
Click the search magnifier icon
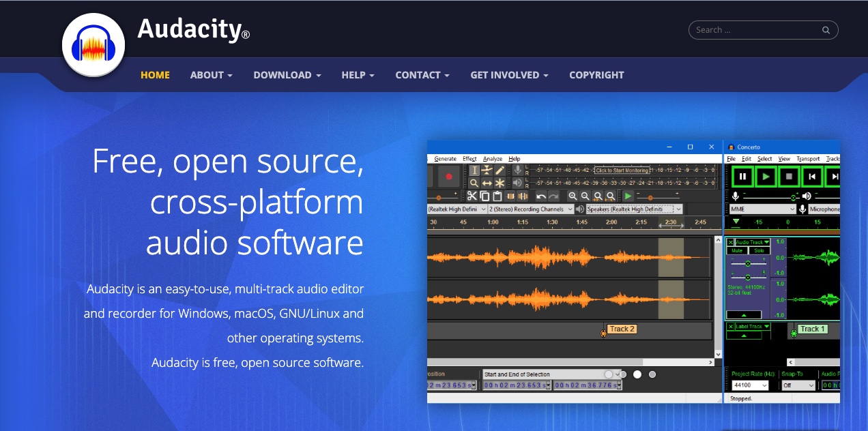(x=826, y=30)
